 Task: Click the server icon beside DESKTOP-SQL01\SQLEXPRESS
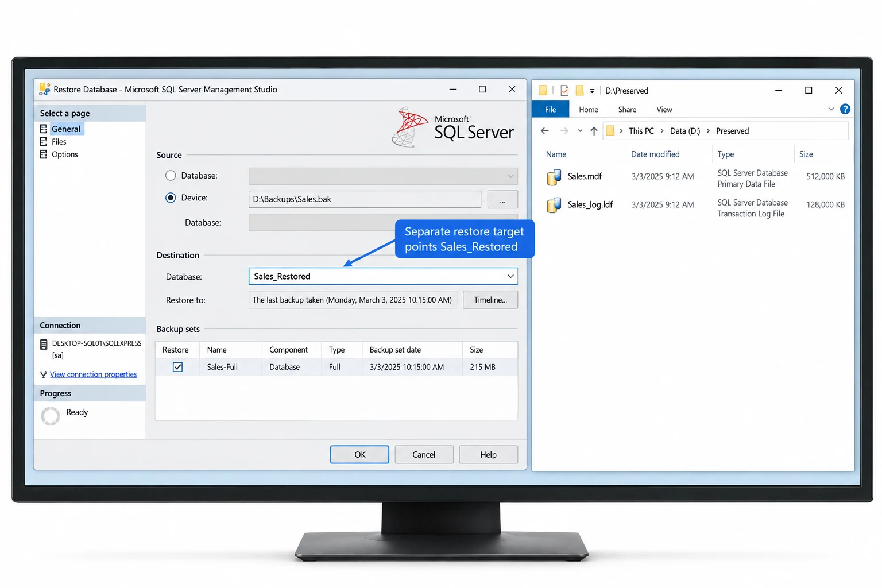click(x=44, y=344)
